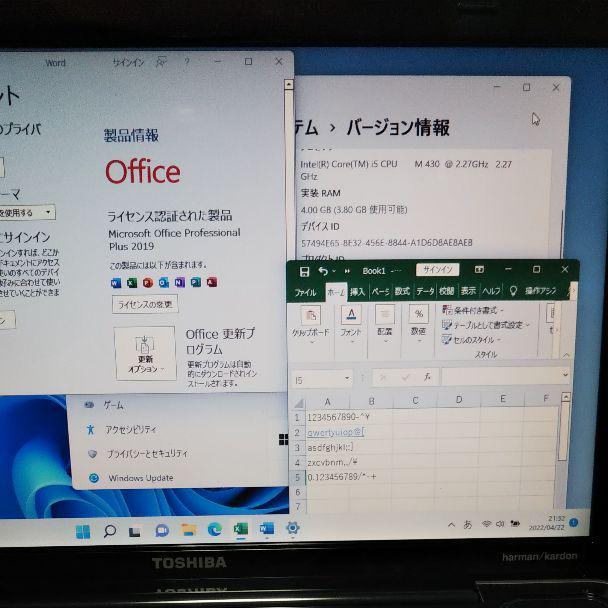
Task: Open Quick Access Toolbar customize arrow
Action: (347, 271)
